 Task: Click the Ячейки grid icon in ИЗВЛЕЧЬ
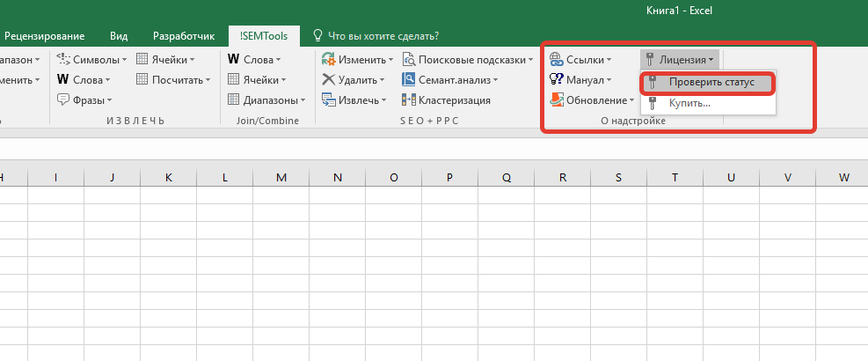point(142,59)
